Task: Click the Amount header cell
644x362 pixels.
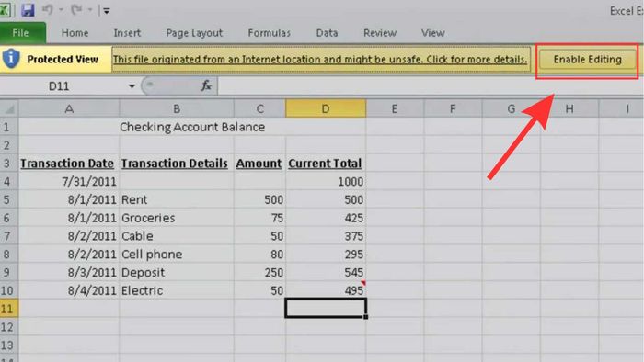Action: click(260, 164)
